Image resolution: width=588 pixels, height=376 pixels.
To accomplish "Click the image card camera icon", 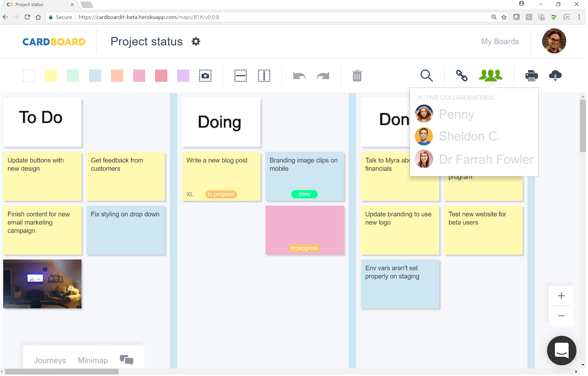I will (205, 76).
